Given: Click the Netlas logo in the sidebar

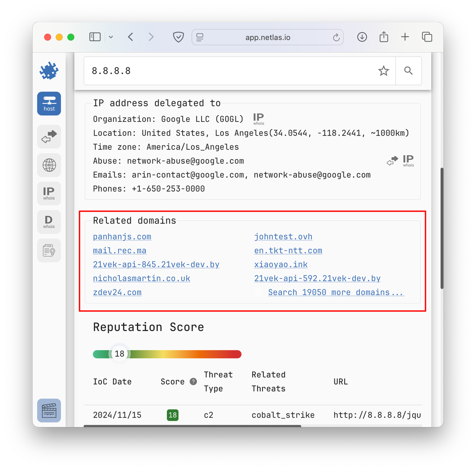Looking at the screenshot, I should click(48, 70).
